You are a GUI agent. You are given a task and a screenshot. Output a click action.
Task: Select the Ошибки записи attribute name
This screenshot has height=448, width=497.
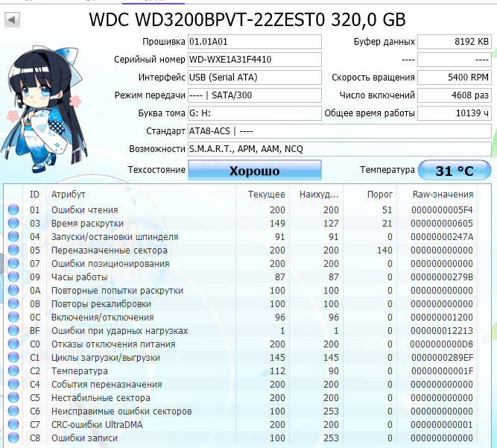pos(84,438)
